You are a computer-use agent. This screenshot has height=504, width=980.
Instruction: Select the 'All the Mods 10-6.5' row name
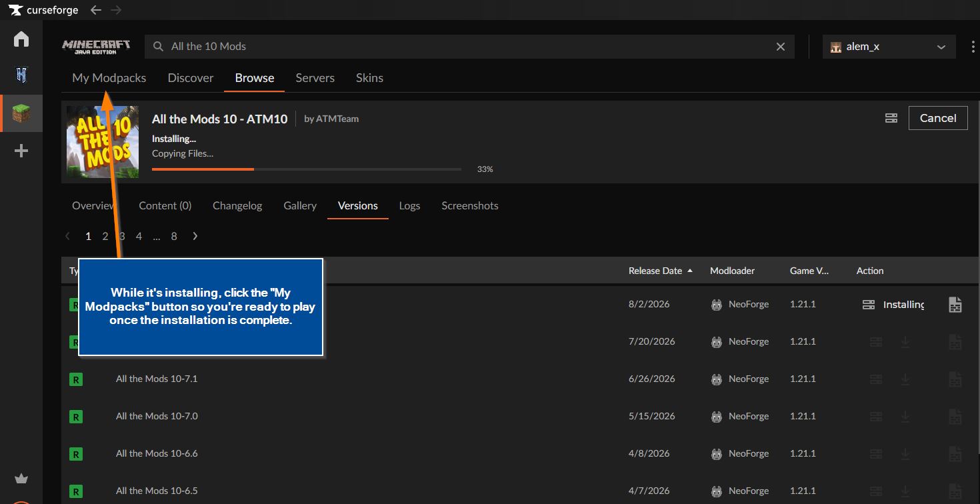pyautogui.click(x=157, y=491)
